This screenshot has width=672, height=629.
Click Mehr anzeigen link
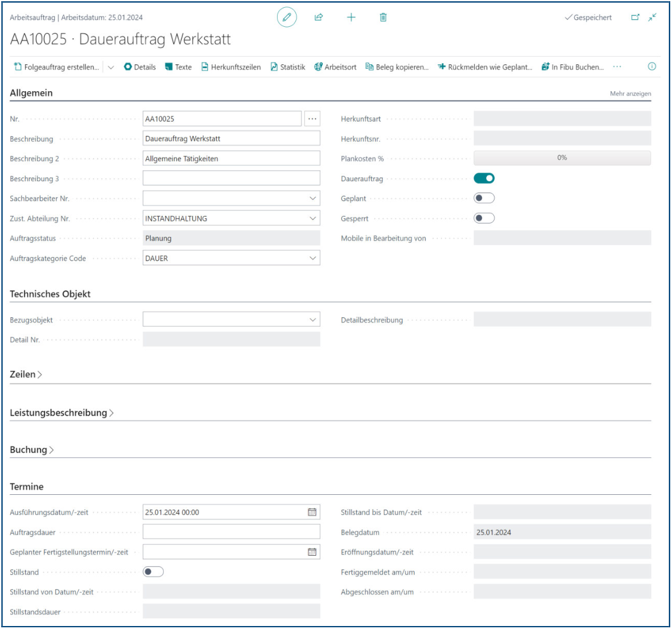tap(630, 94)
